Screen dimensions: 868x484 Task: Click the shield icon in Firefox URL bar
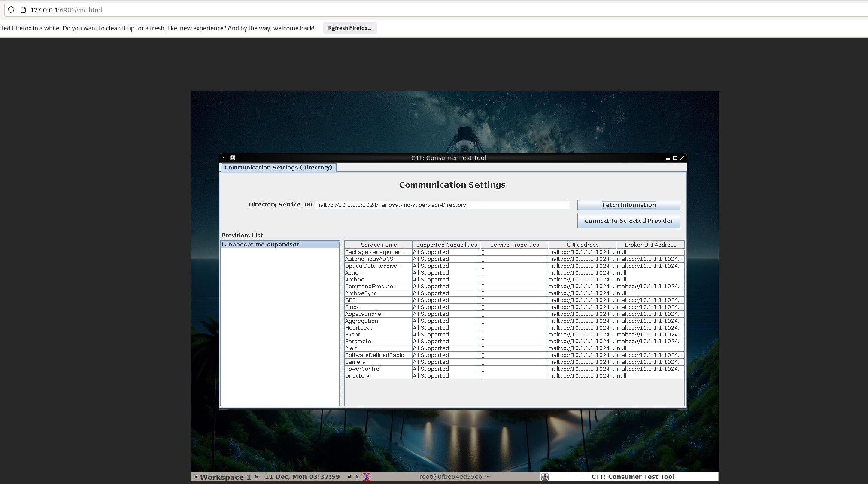tap(11, 10)
